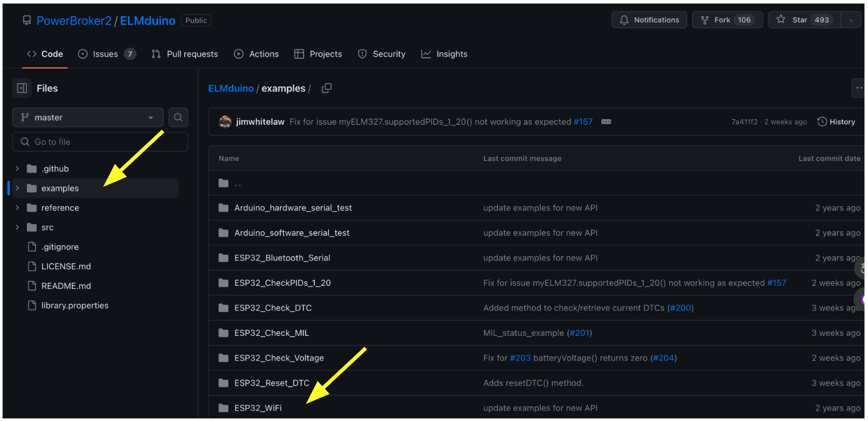Open commit hash 7a411f2
The image size is (868, 421).
point(744,122)
